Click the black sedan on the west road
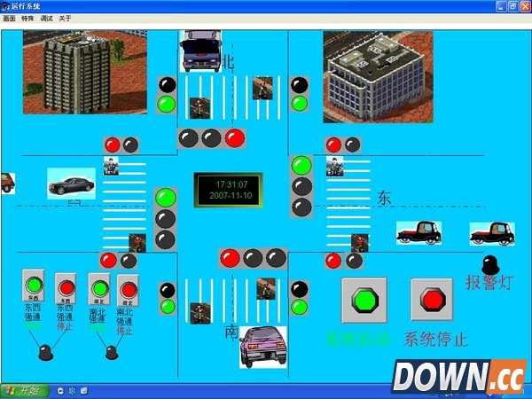The height and width of the screenshot is (399, 532). click(71, 184)
